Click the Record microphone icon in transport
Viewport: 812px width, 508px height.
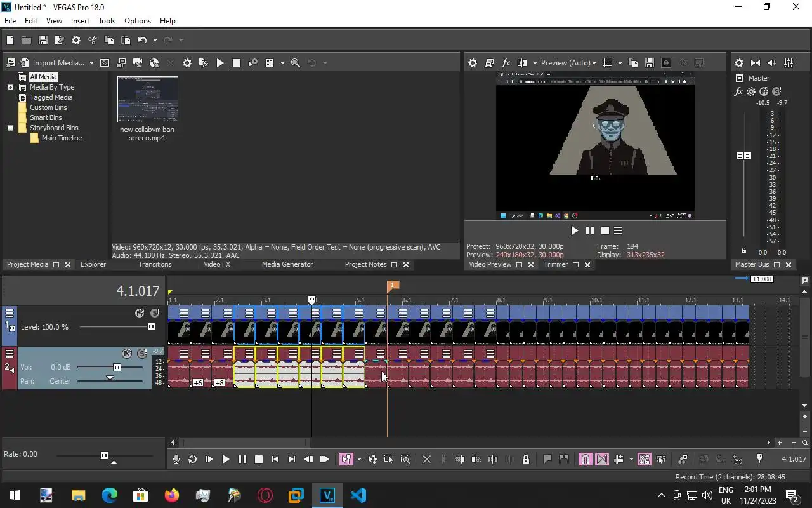[x=176, y=459]
